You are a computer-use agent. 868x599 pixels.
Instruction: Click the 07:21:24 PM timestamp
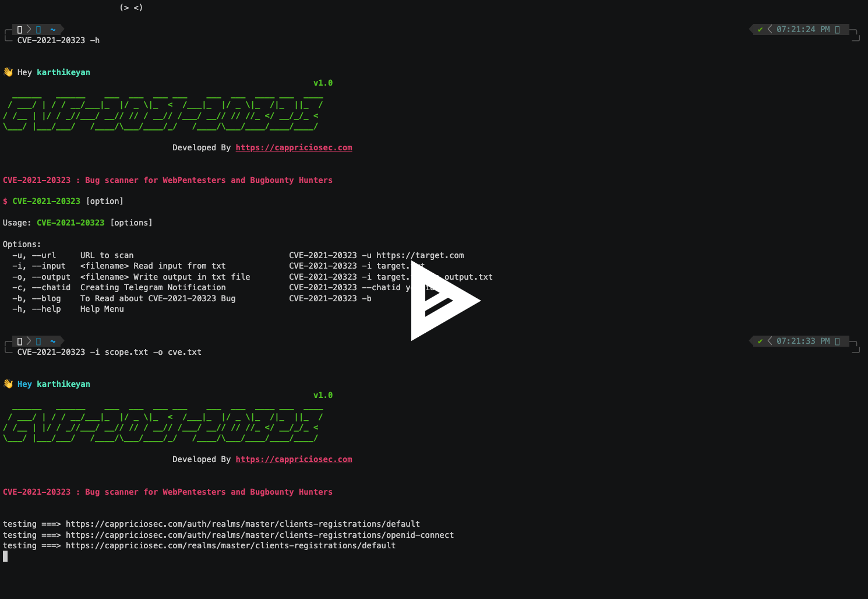[x=803, y=29]
